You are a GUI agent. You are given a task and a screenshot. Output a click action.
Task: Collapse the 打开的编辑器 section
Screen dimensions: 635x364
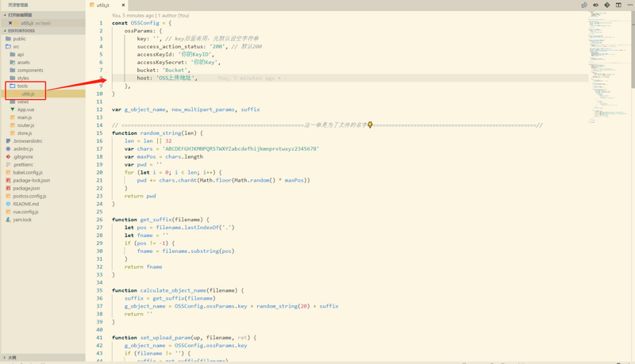[x=43, y=15]
